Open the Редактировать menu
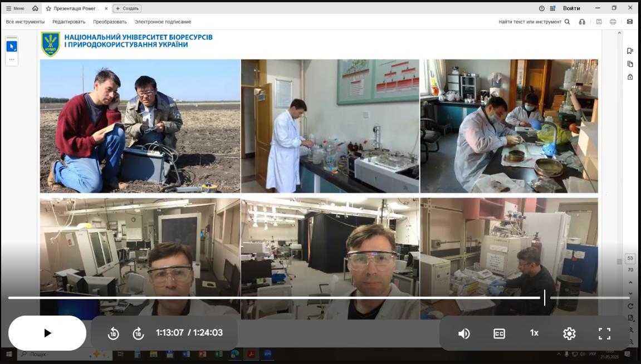The height and width of the screenshot is (364, 641). (68, 22)
